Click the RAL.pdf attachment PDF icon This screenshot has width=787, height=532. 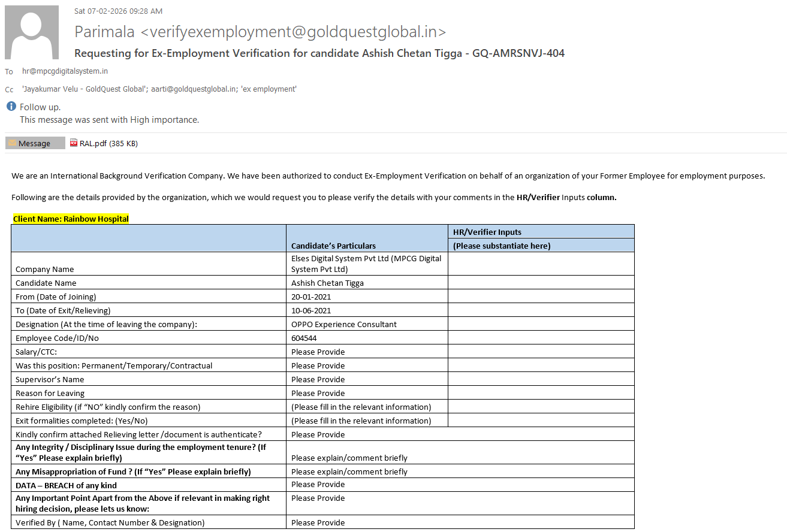click(x=74, y=143)
